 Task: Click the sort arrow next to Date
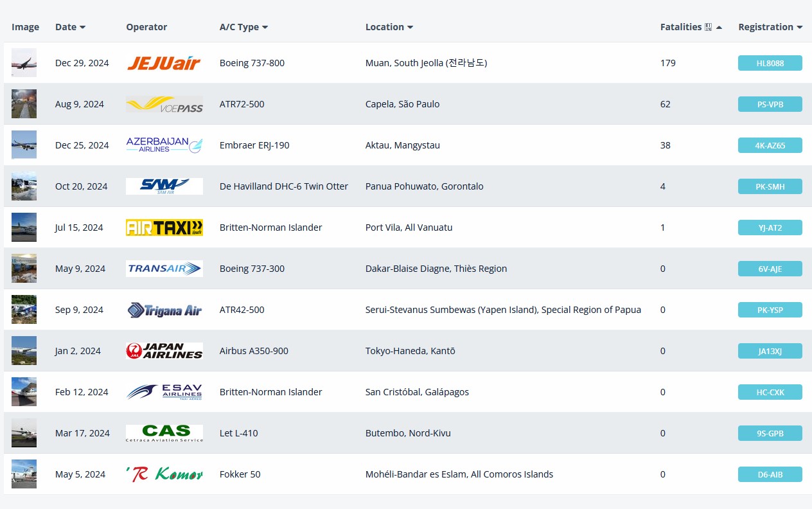pyautogui.click(x=82, y=28)
